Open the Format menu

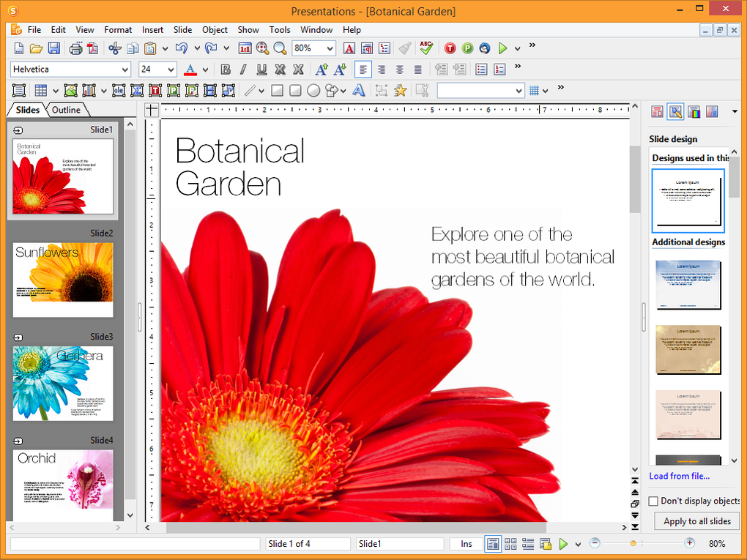pos(117,30)
